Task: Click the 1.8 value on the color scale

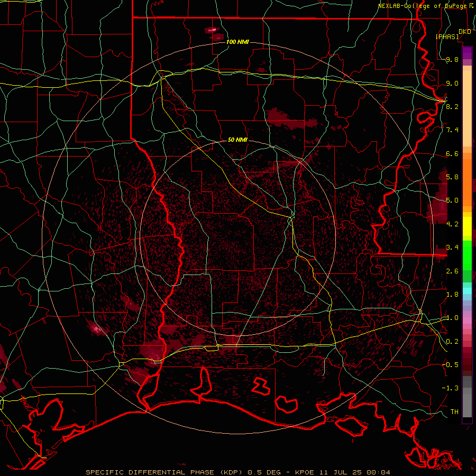Action: coord(452,295)
